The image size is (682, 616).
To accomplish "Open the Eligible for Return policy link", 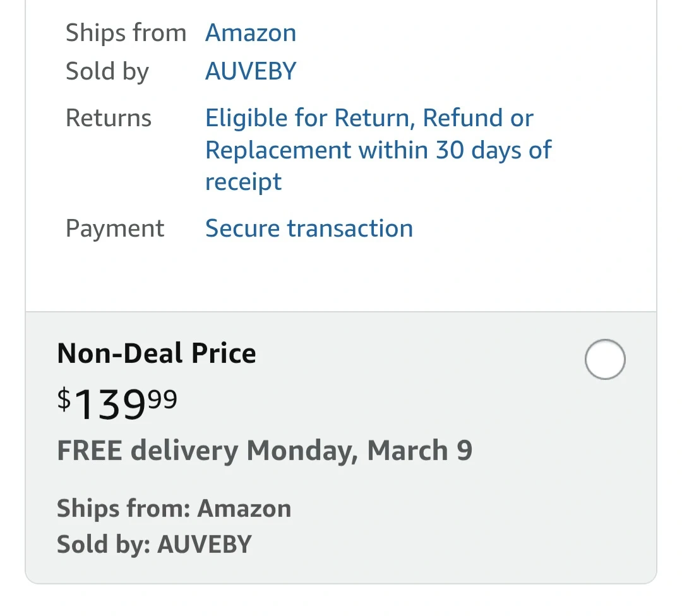I will pos(369,118).
